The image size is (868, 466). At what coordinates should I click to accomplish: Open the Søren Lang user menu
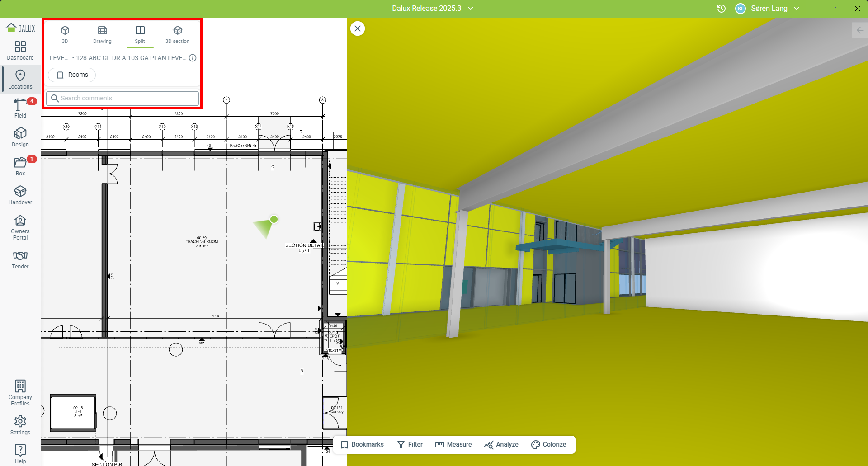tap(769, 9)
